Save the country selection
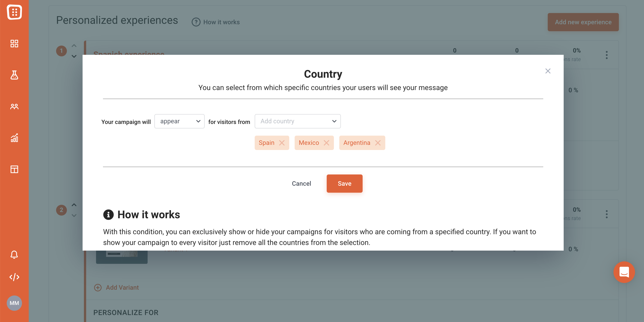 [x=344, y=184]
